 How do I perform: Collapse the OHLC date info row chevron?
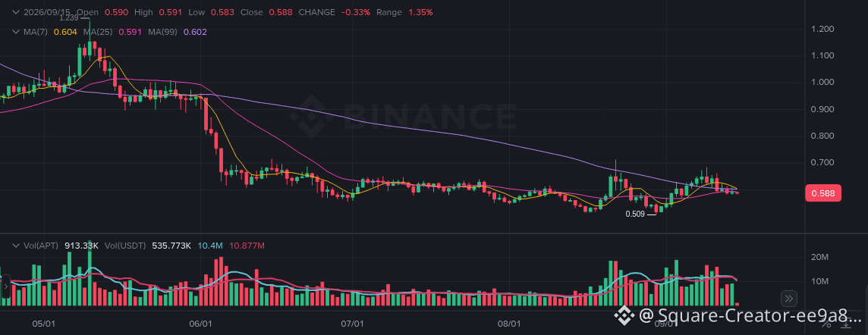click(x=16, y=11)
